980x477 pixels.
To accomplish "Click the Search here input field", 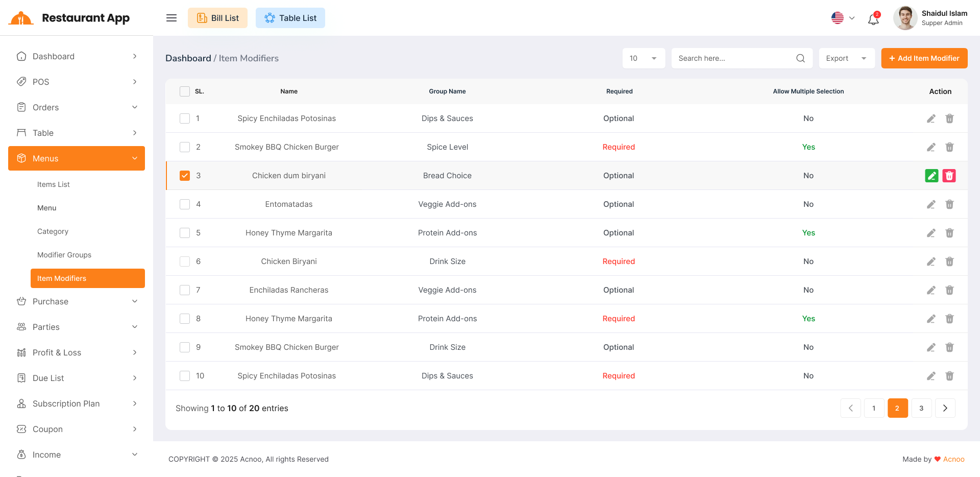I will point(733,58).
